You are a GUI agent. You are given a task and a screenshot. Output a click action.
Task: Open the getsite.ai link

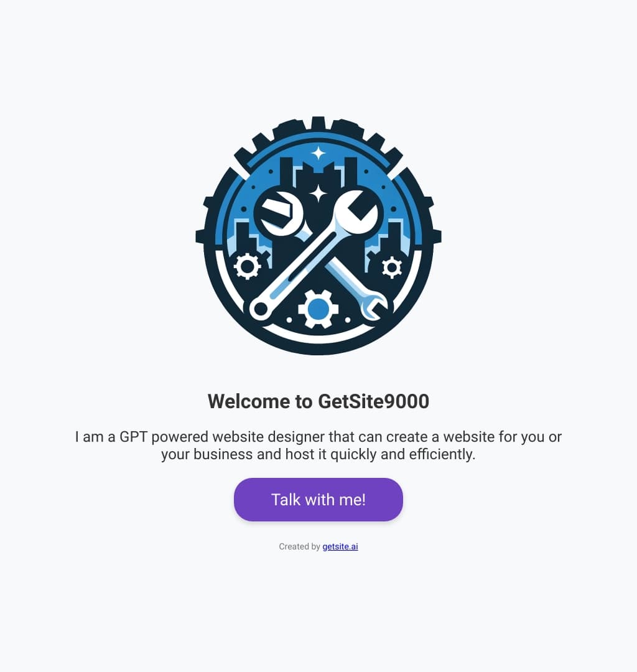[340, 546]
